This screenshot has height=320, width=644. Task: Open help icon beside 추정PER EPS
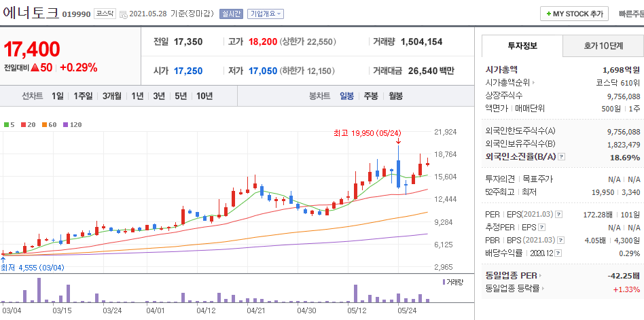541,227
